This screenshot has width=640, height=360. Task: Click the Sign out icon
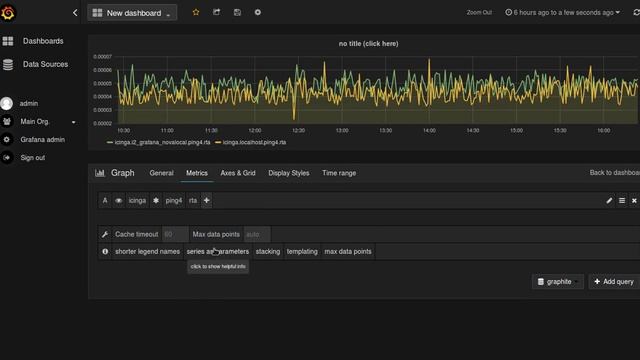pos(7,158)
